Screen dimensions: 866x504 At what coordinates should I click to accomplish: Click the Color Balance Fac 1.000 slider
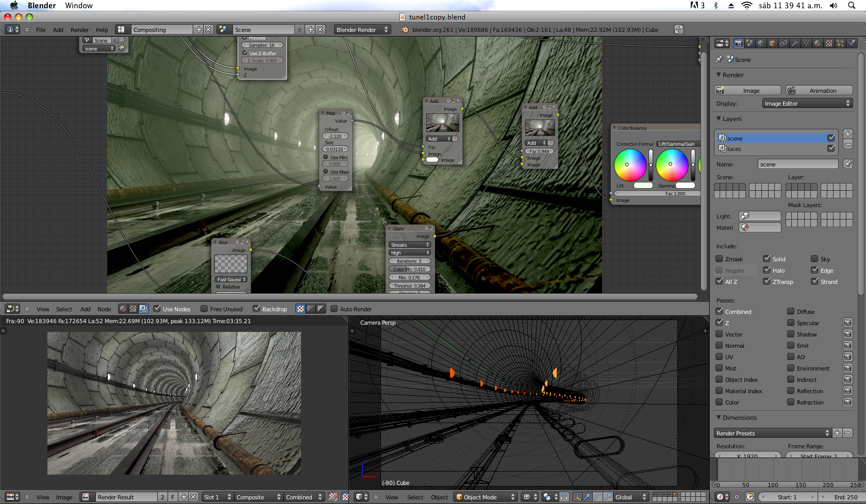pyautogui.click(x=657, y=194)
